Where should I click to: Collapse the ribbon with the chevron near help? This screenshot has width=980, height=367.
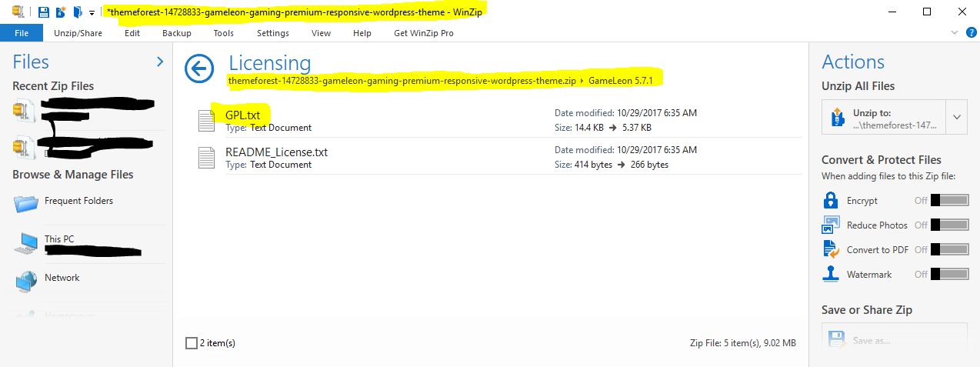tap(954, 33)
